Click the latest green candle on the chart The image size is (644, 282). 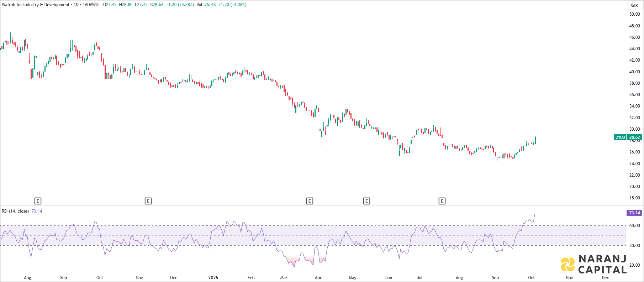click(535, 140)
